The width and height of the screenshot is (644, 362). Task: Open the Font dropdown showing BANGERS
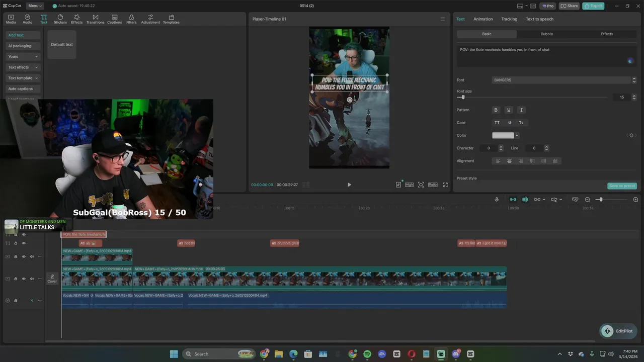pyautogui.click(x=564, y=80)
